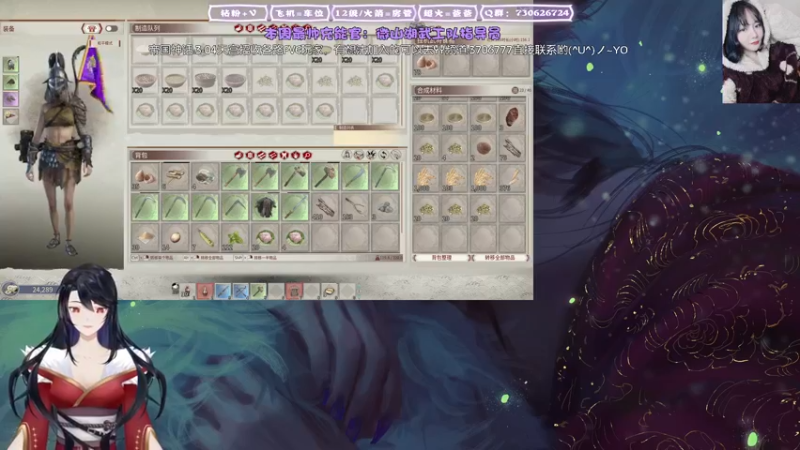This screenshot has height=450, width=800.
Task: Select the long sword in backpack
Action: 295,207
